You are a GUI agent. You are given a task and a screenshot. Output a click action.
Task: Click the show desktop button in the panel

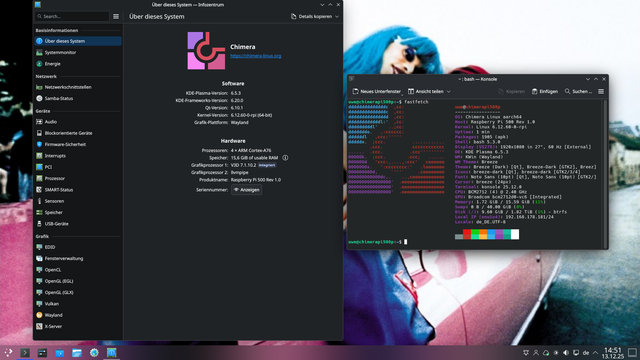632,353
